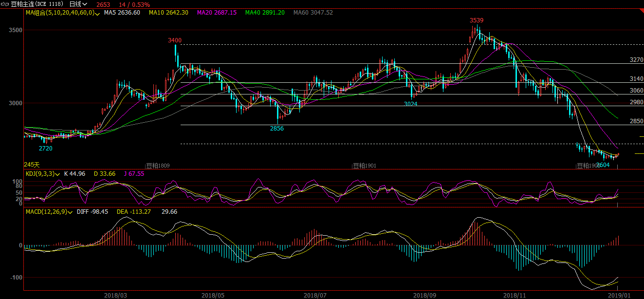The image size is (644, 299).
Task: Select the 豆粕1809 contract marker
Action: (158, 166)
